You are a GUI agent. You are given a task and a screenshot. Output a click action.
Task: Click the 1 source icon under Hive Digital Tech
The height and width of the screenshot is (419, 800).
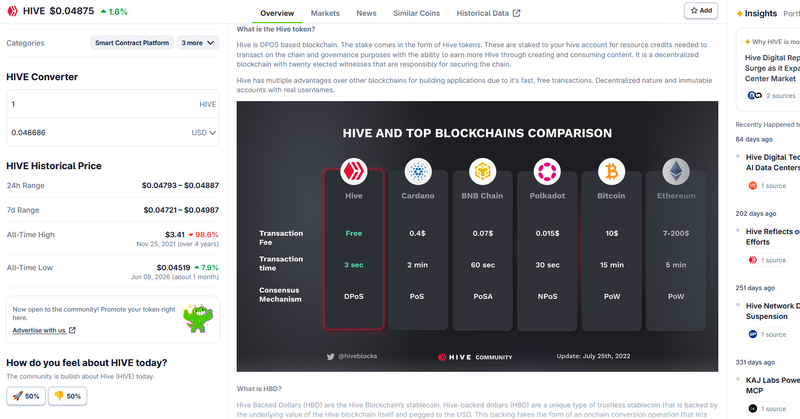(x=753, y=186)
